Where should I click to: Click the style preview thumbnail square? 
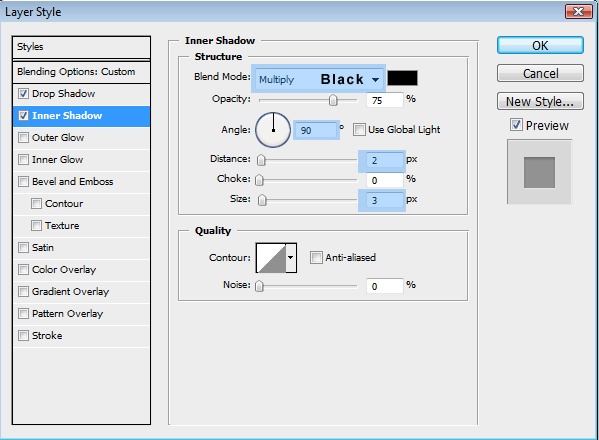[x=539, y=172]
